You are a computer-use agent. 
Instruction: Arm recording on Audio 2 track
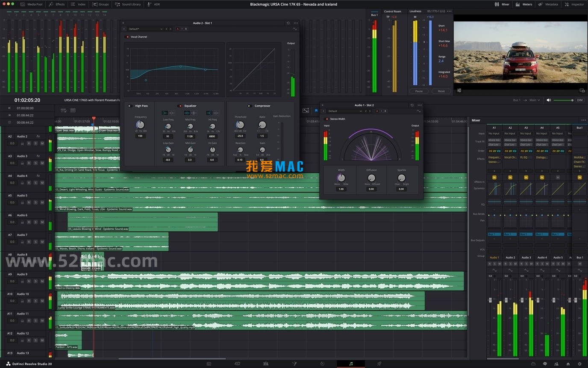click(x=29, y=143)
